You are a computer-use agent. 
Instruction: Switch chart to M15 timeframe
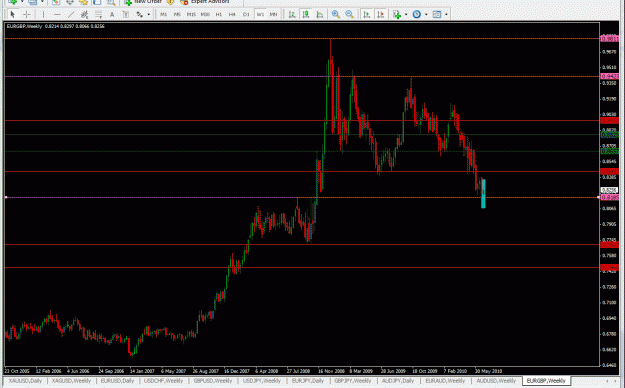click(191, 14)
